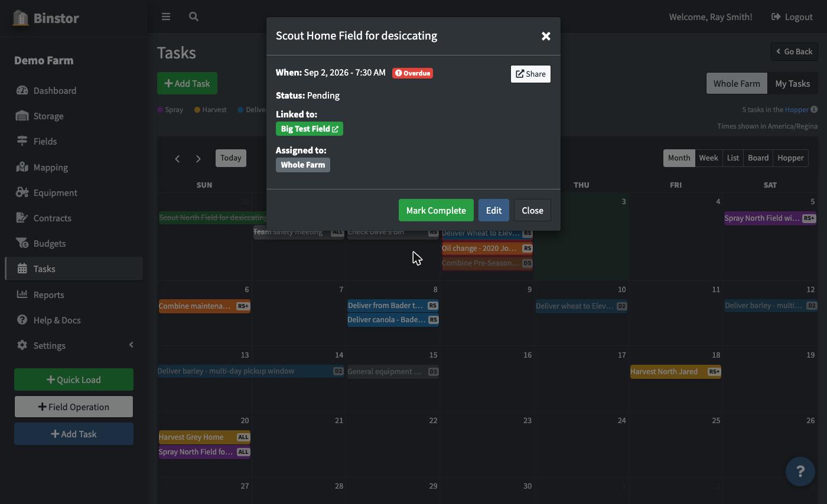827x504 pixels.
Task: Open Combine maintenance task on Sep 6
Action: [204, 306]
